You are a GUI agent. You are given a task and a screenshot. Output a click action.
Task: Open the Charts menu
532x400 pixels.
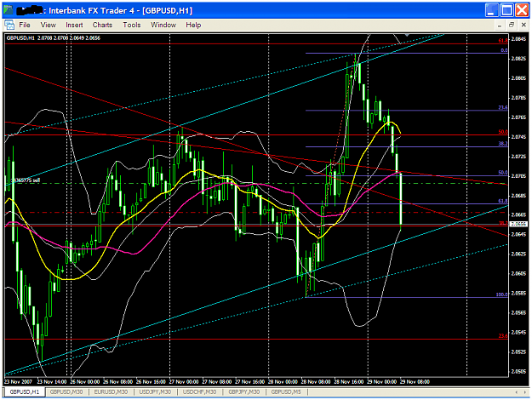pyautogui.click(x=102, y=25)
